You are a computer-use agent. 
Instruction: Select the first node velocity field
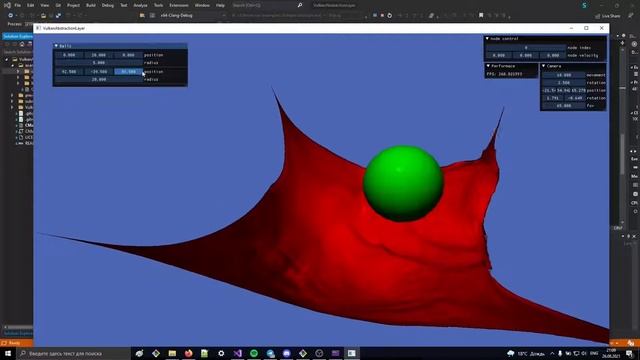pyautogui.click(x=498, y=56)
